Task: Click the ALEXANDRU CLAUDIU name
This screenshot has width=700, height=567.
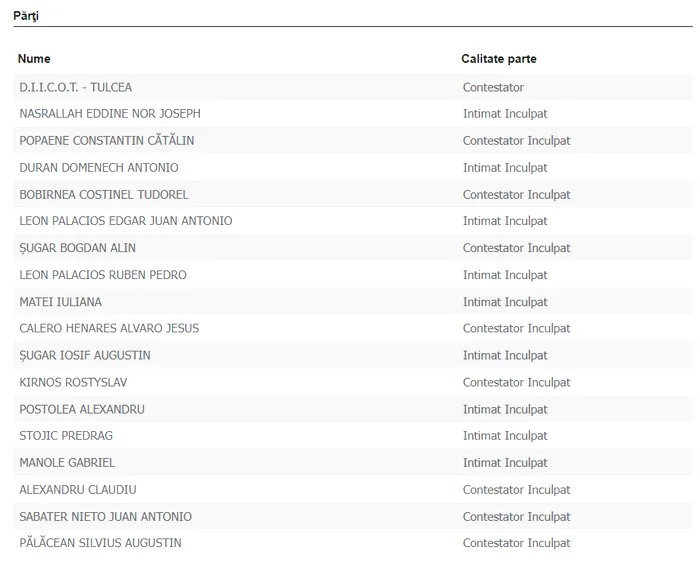Action: point(77,490)
